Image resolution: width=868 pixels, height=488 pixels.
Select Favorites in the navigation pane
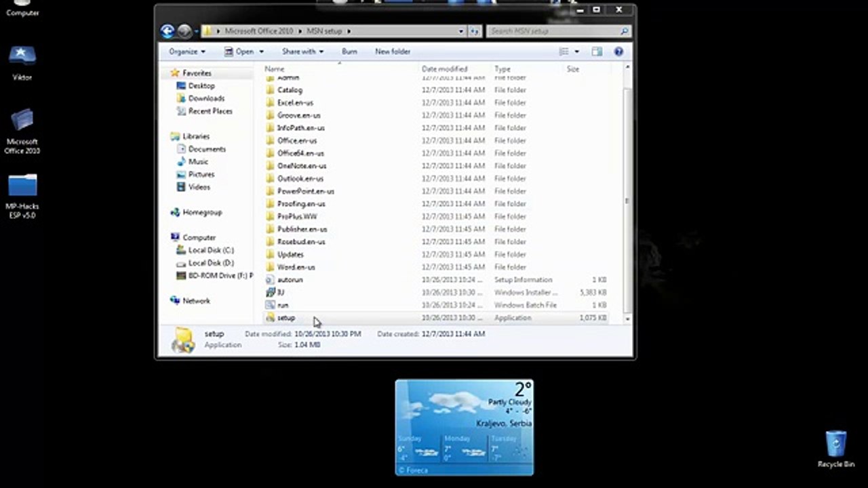click(x=197, y=73)
